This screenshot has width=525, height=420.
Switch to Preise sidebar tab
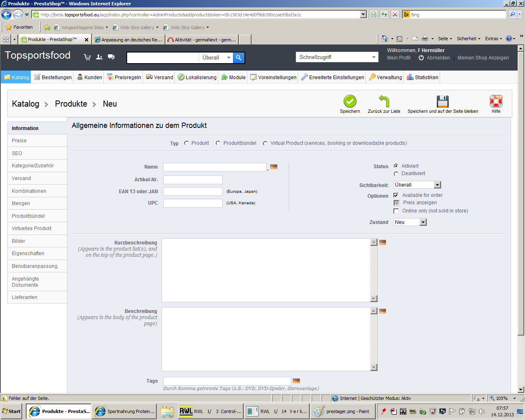point(37,141)
